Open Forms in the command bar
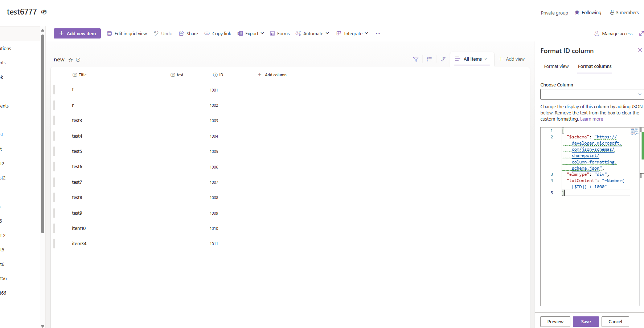 tap(280, 33)
